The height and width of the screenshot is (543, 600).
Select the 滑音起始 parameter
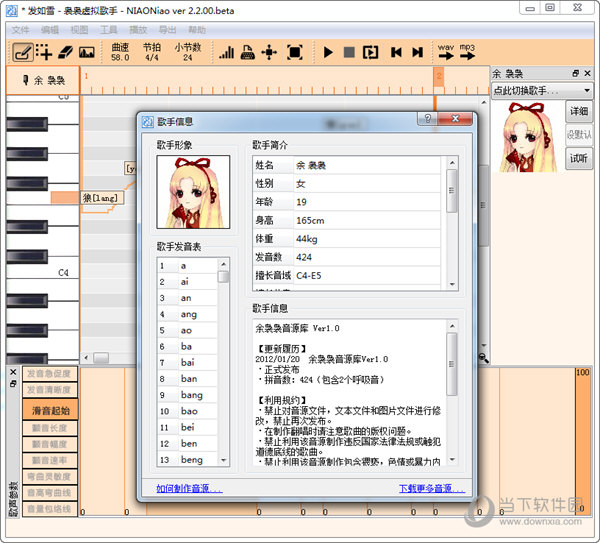tap(51, 411)
